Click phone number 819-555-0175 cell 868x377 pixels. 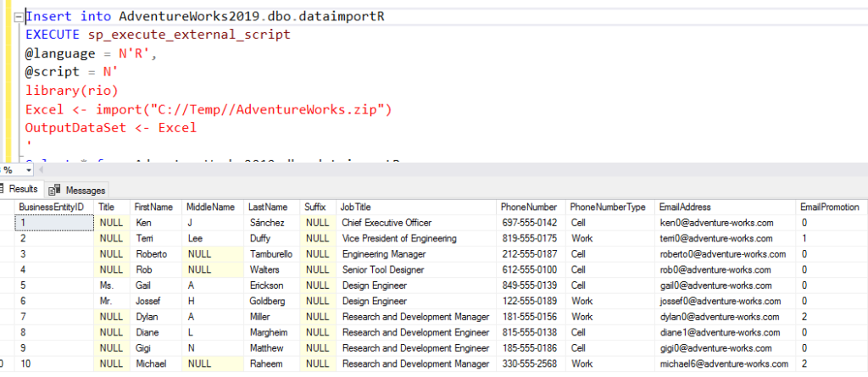coord(529,239)
